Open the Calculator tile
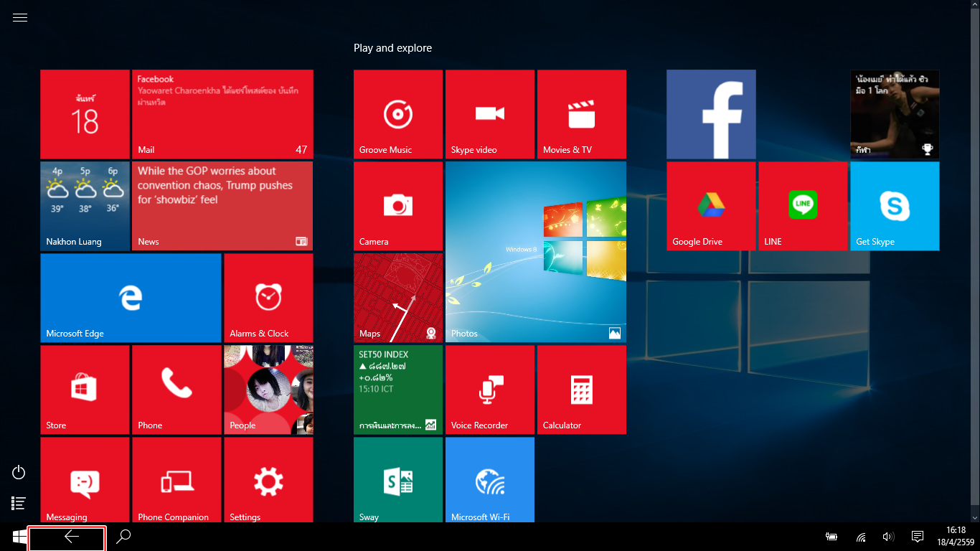This screenshot has width=980, height=551. 582,390
